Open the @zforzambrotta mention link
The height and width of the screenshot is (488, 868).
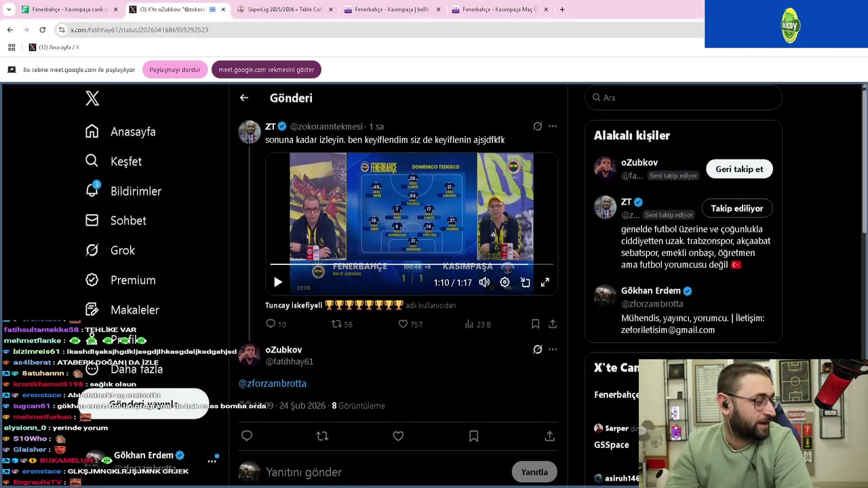(273, 384)
